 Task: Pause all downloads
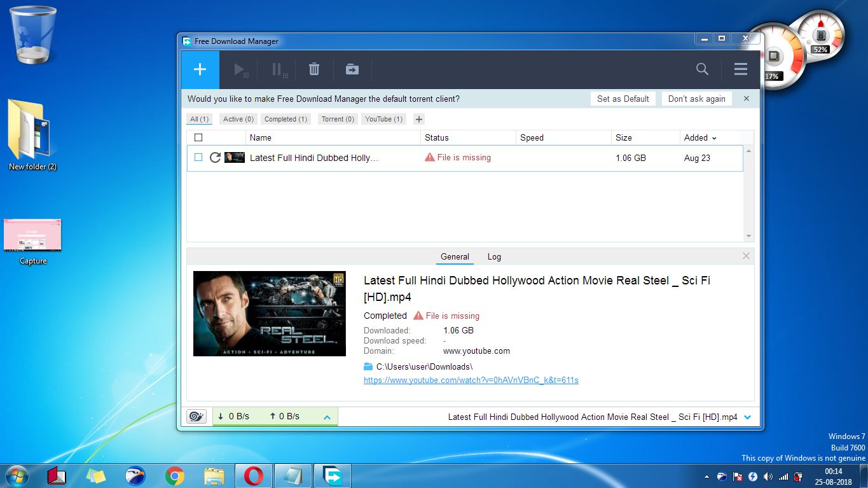pos(278,69)
